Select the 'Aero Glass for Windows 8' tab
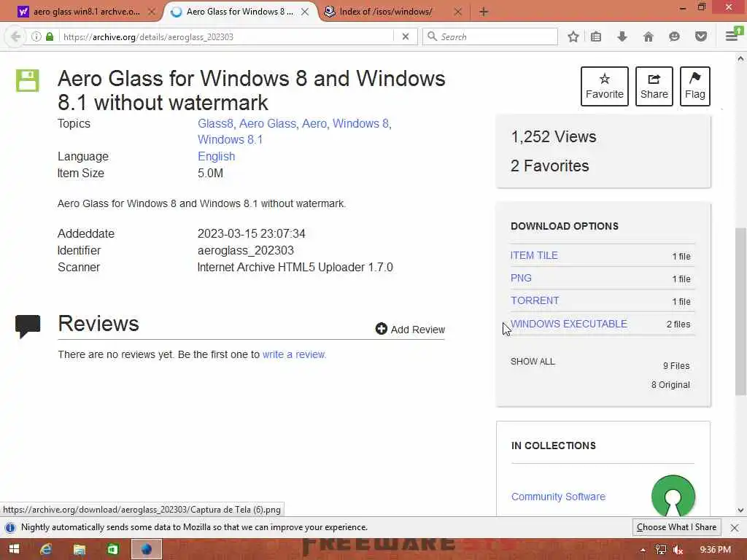 (x=239, y=12)
